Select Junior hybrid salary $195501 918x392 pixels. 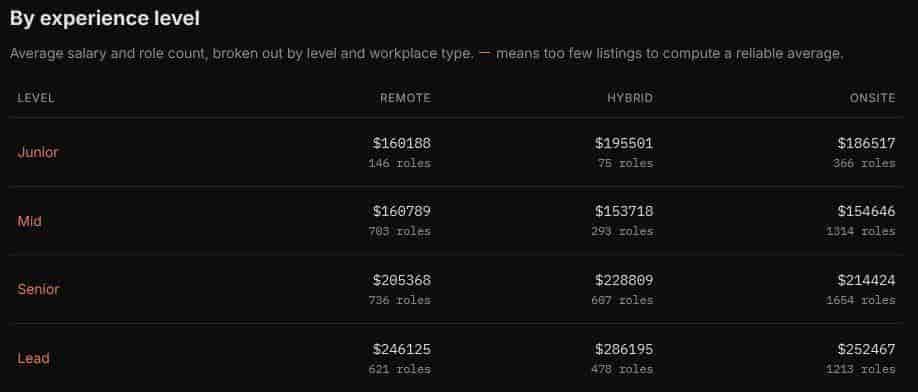(624, 143)
